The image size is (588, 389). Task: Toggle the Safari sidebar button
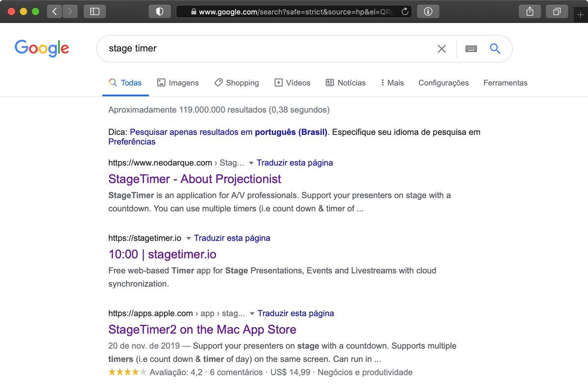point(95,11)
